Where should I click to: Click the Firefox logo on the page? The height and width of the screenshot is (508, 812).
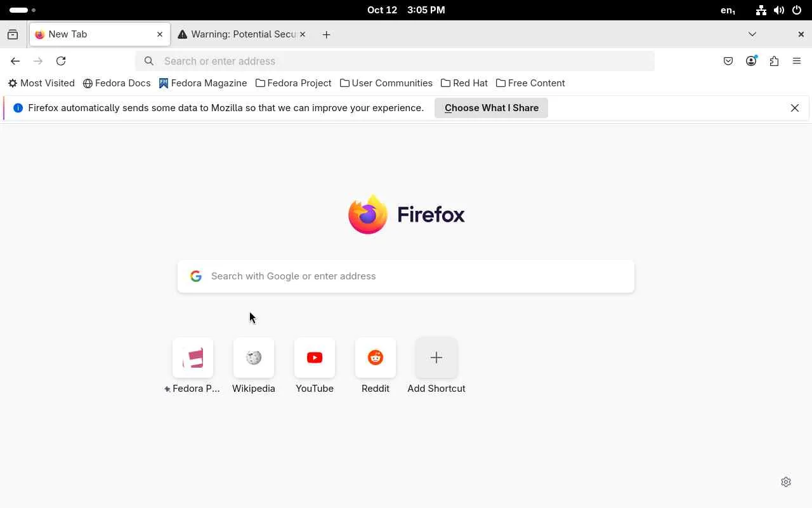pyautogui.click(x=407, y=215)
